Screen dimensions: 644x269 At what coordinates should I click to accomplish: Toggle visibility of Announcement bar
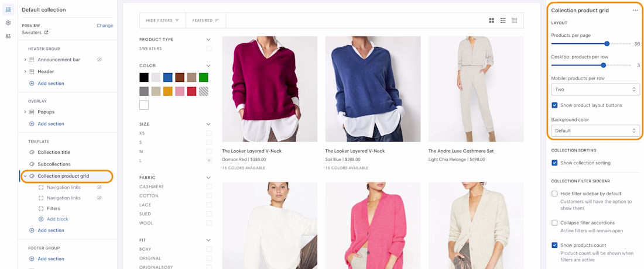point(99,60)
